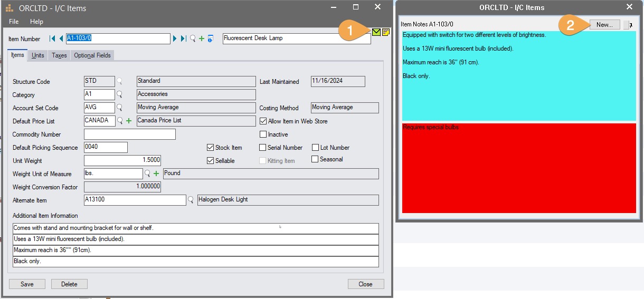The width and height of the screenshot is (644, 299).
Task: Click the Commodity Number input field
Action: 129,134
